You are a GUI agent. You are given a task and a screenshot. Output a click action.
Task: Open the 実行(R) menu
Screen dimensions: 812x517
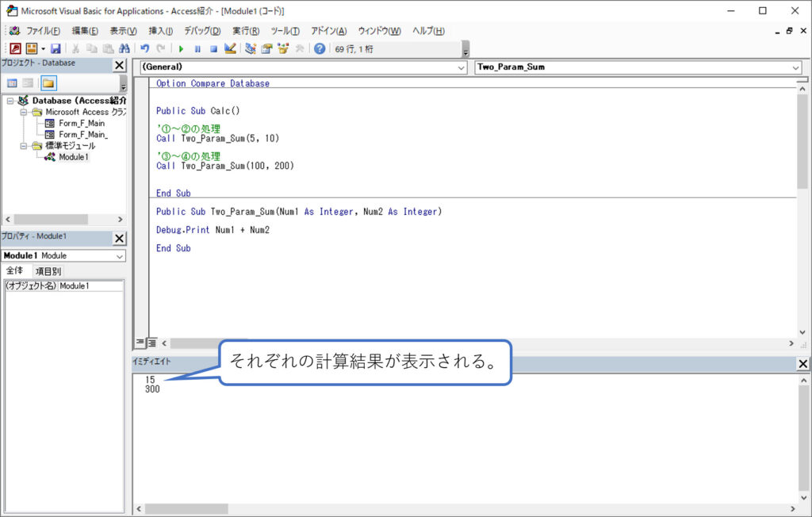coord(246,31)
